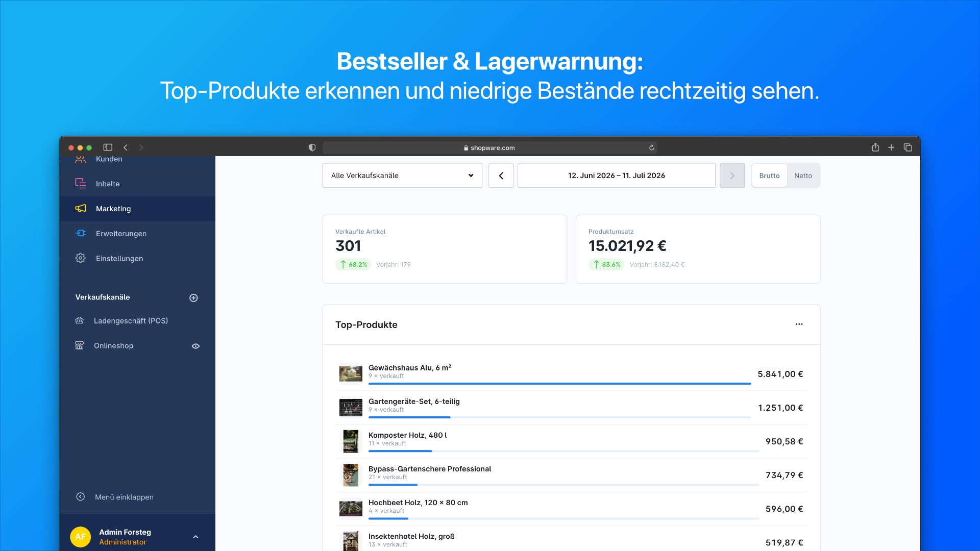980x551 pixels.
Task: Open Kunden menu item
Action: click(x=138, y=160)
